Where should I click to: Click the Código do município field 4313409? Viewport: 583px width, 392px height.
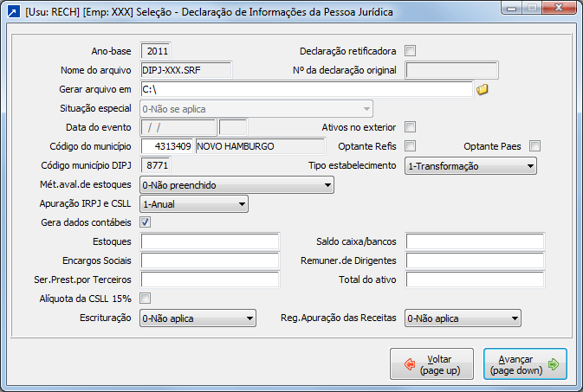166,146
